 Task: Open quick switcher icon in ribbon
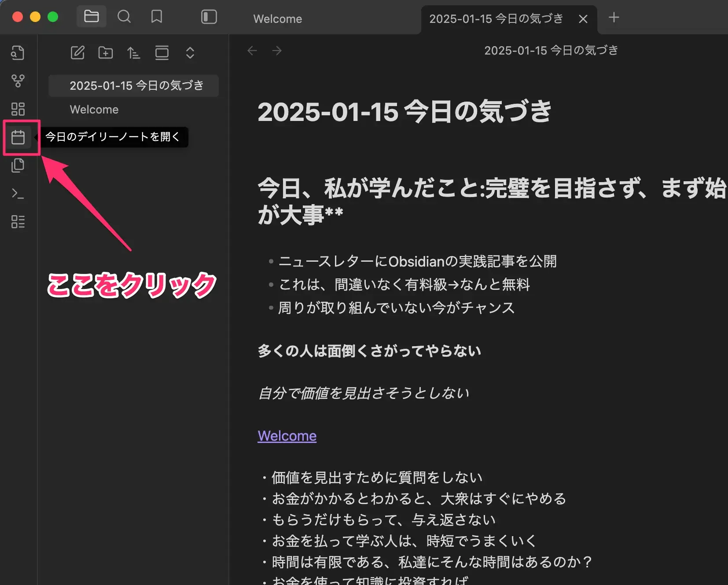pos(18,53)
